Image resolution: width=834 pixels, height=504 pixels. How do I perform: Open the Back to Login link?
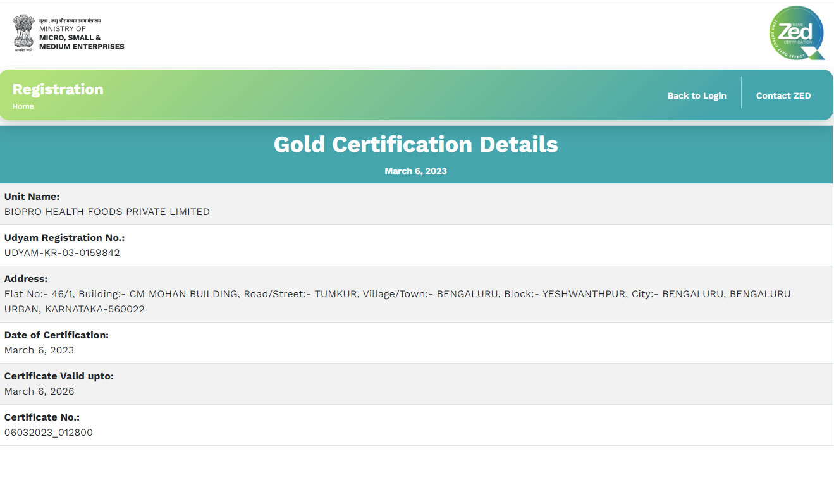pyautogui.click(x=697, y=95)
